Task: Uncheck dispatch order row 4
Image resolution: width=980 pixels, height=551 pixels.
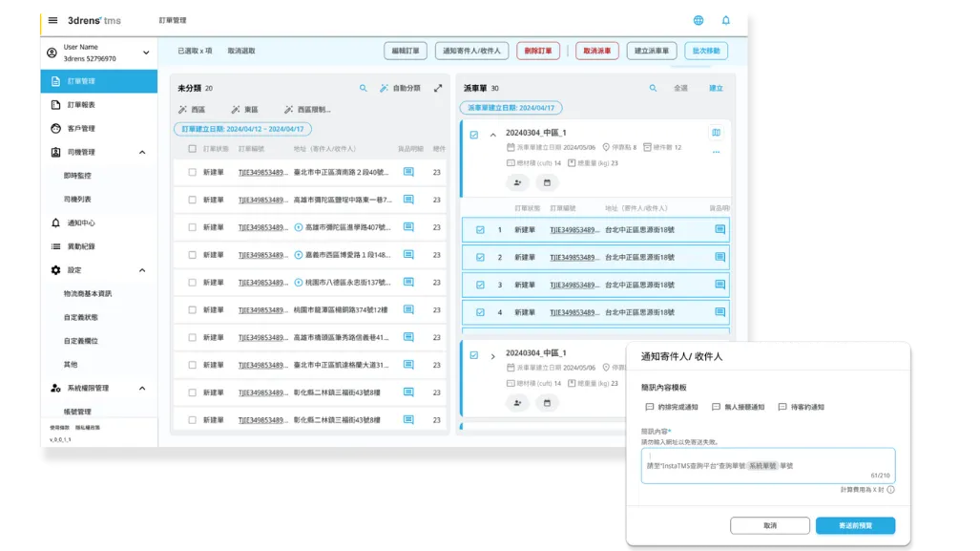Action: (480, 312)
